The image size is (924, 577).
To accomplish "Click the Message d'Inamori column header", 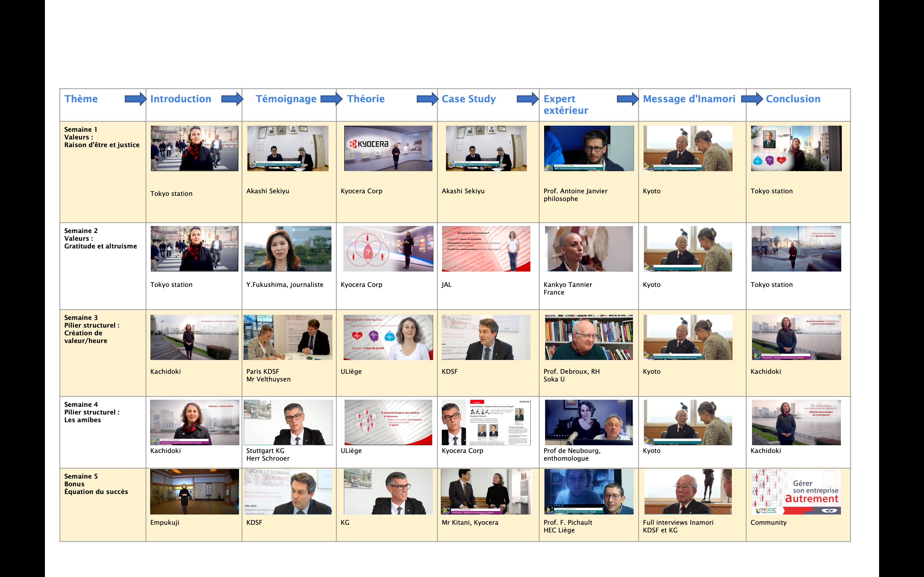I will click(689, 99).
